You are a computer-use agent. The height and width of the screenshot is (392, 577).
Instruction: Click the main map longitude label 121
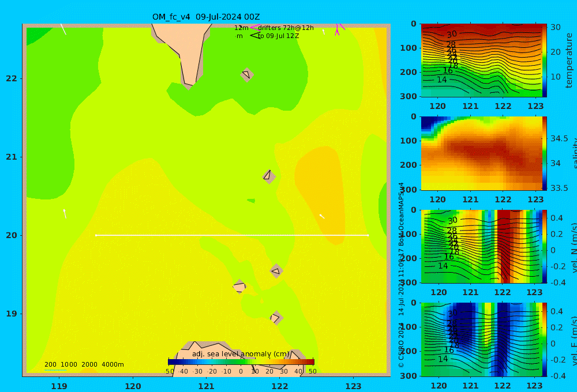(206, 386)
